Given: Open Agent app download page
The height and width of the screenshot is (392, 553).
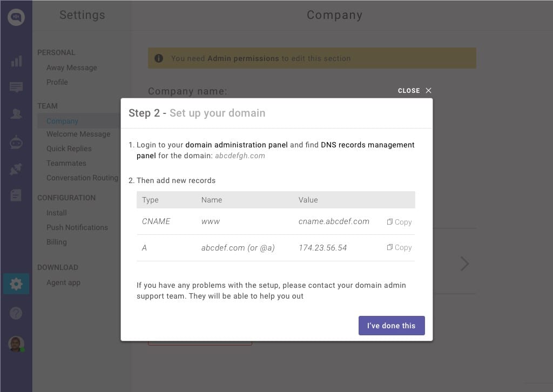Looking at the screenshot, I should (64, 282).
